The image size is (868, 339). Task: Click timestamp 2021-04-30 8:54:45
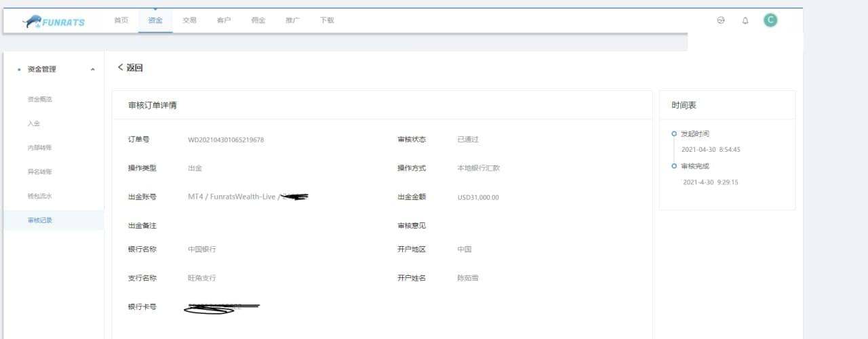711,149
